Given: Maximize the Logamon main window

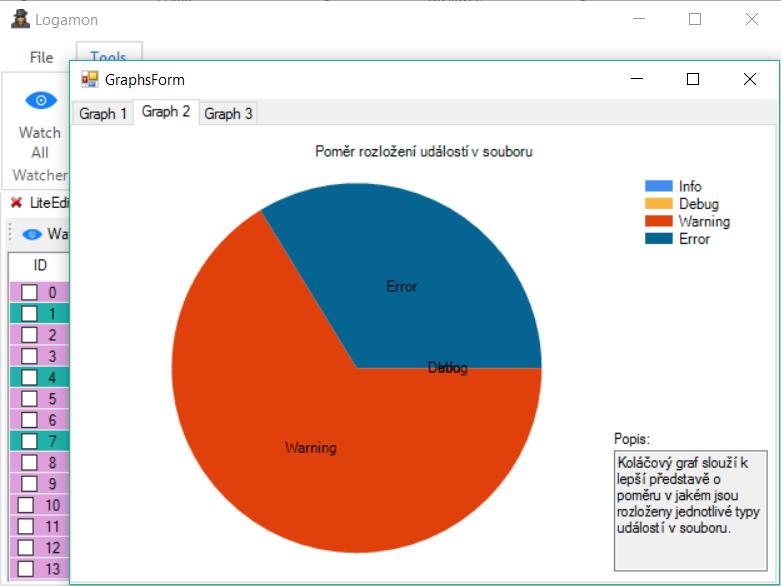Looking at the screenshot, I should (695, 19).
